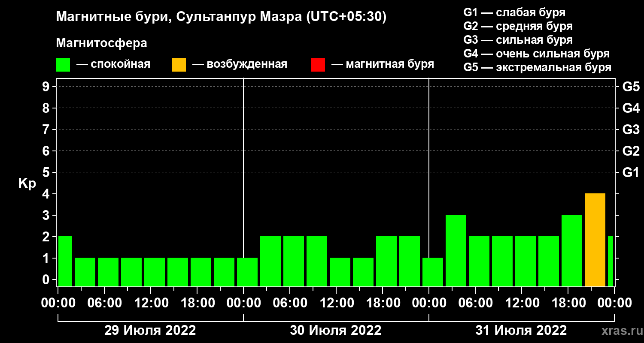Screen dimensions: 644x343
Task: Select the Kp 2 bar above 12:00 on 31 July
Action: [526, 261]
